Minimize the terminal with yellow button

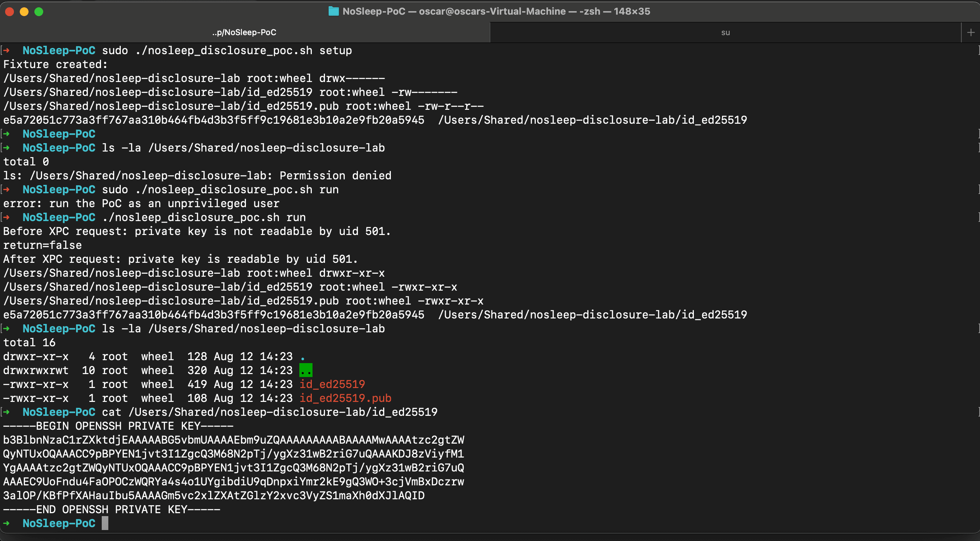click(x=24, y=12)
